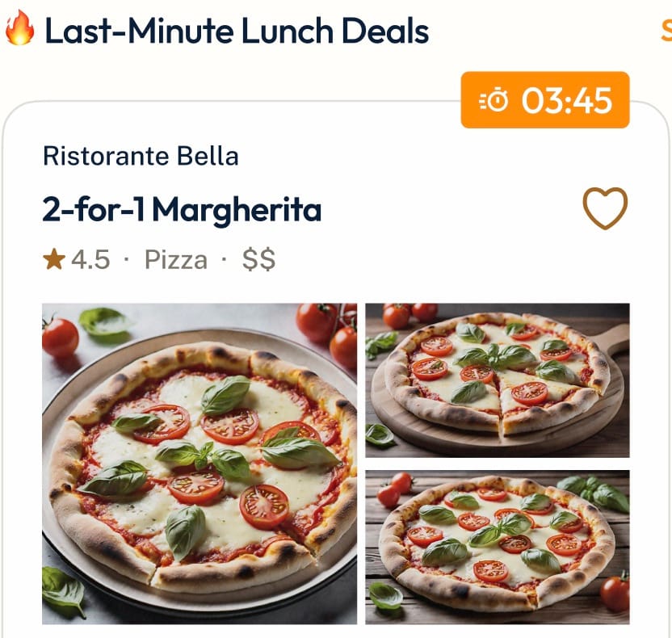672x638 pixels.
Task: Tap the blank area beside the heading
Action: click(x=541, y=31)
